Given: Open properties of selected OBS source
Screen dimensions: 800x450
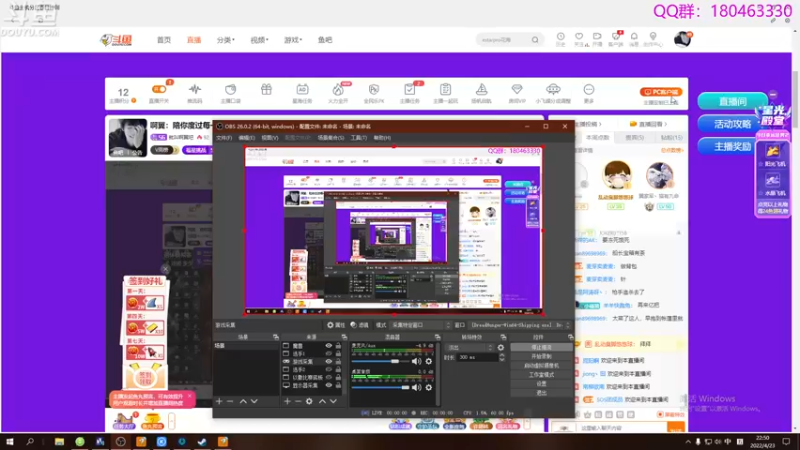Looking at the screenshot, I should [x=336, y=325].
